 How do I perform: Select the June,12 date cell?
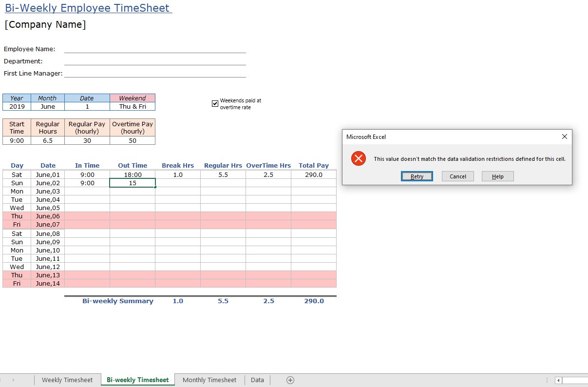48,267
